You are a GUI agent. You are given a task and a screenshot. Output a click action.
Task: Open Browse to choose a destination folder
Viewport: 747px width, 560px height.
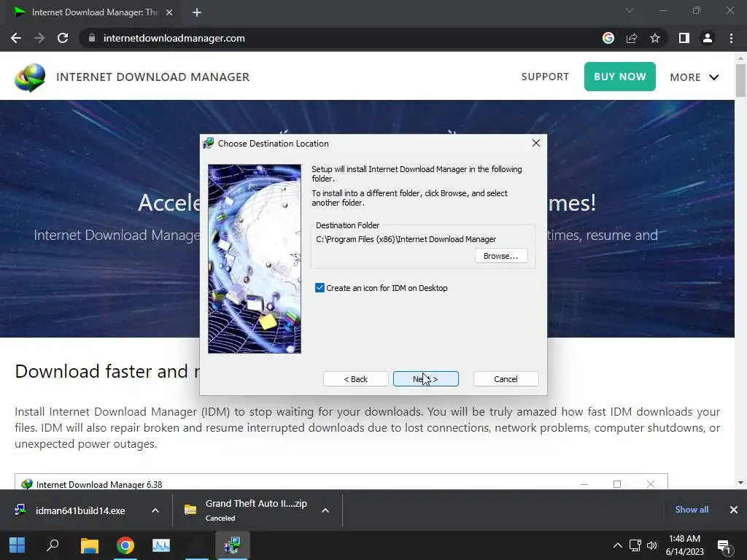[500, 256]
